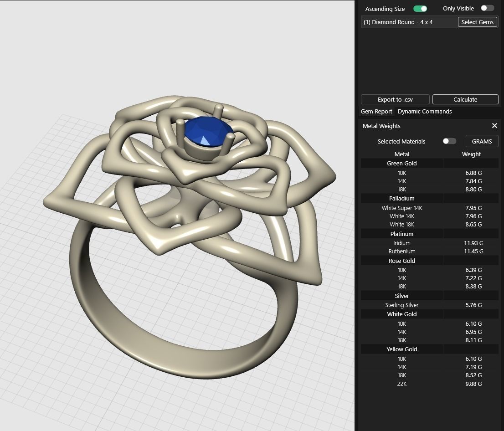Click the White 14K row label
The width and height of the screenshot is (504, 431).
402,216
